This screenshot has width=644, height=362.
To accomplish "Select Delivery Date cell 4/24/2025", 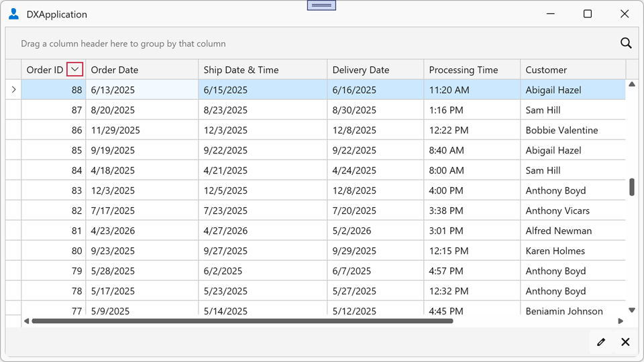I will [x=376, y=170].
